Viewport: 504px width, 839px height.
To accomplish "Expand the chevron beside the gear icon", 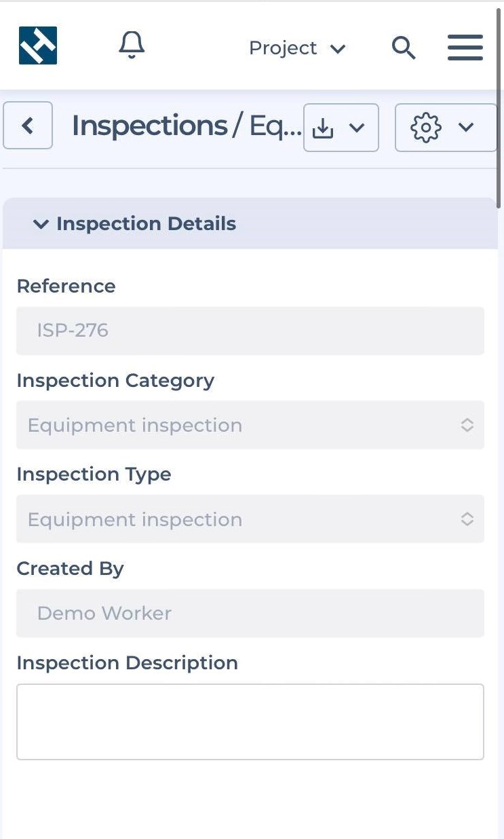I will 466,128.
